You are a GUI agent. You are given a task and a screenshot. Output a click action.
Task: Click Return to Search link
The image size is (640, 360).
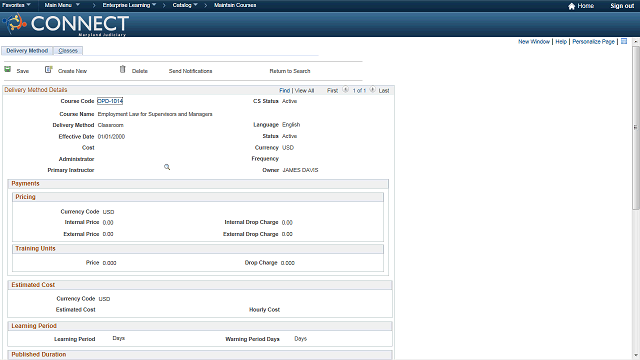click(x=290, y=71)
